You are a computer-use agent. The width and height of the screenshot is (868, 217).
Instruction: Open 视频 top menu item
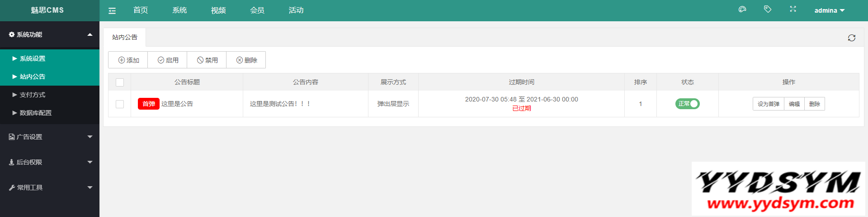218,10
